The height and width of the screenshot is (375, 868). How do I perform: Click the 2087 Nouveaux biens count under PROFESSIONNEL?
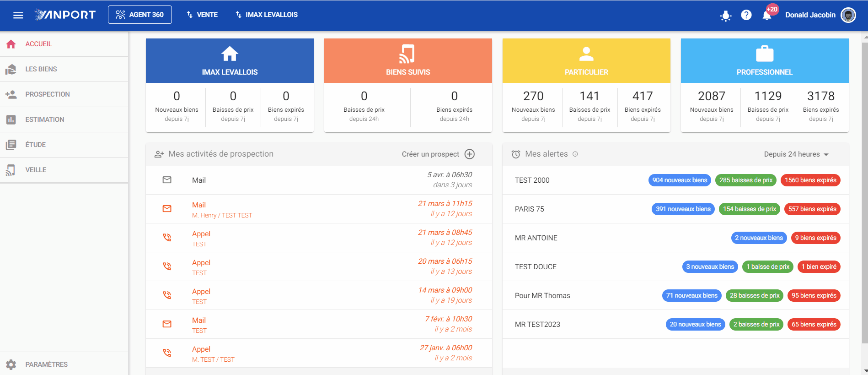click(712, 96)
